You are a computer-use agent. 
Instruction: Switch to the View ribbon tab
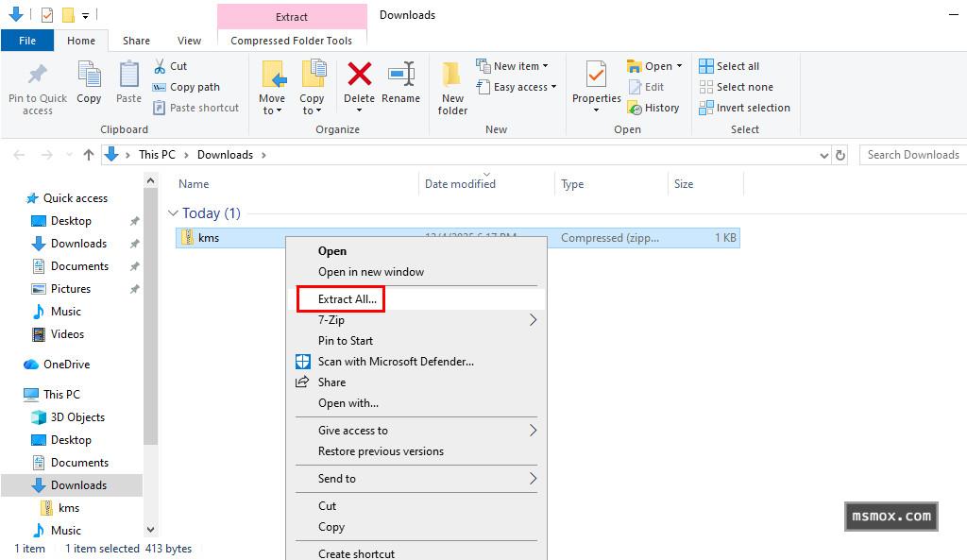[189, 41]
